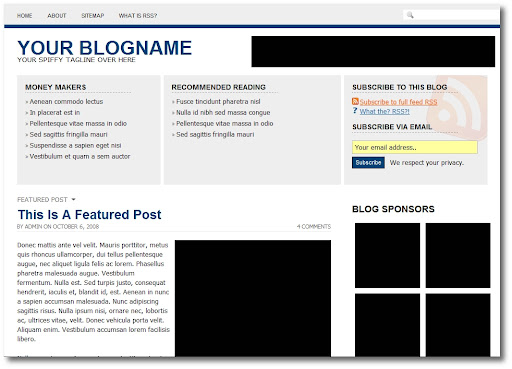
Task: Click the black header banner ad
Action: point(373,52)
